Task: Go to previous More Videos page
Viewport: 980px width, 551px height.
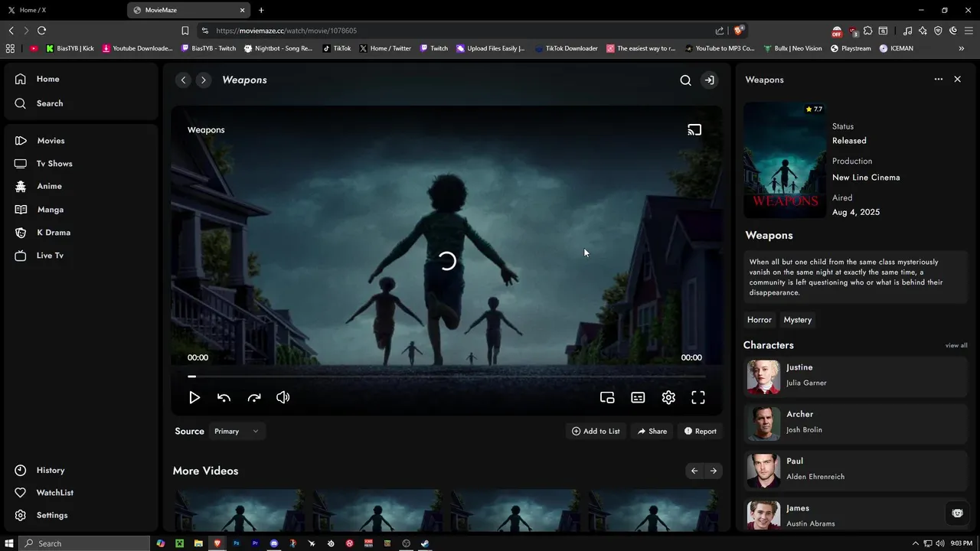Action: [694, 471]
